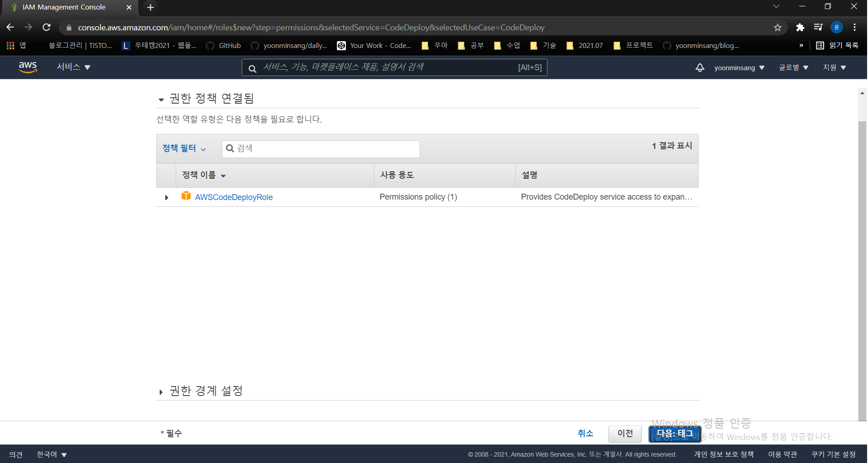Open the yoonminsang/blog bookmark
This screenshot has height=463, width=868.
[701, 45]
